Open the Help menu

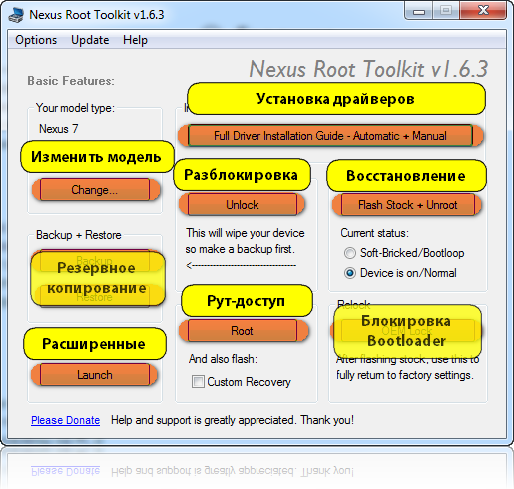point(135,40)
